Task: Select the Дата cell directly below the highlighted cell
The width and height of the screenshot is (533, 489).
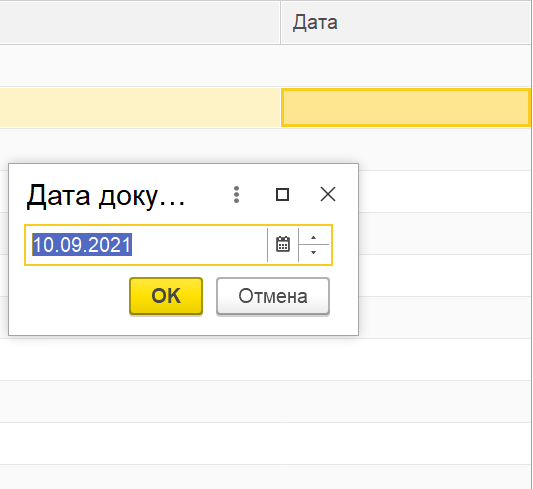Action: point(406,149)
